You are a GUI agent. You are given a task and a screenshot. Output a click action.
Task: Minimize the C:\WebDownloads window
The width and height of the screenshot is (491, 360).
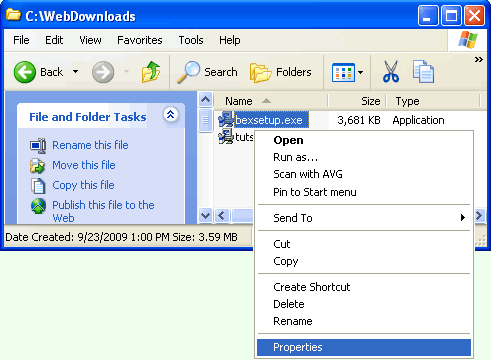point(428,16)
